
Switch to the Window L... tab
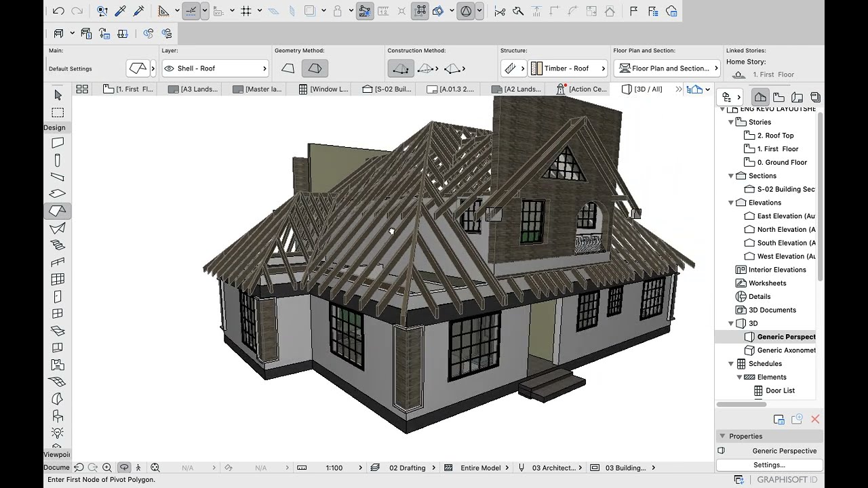point(323,89)
